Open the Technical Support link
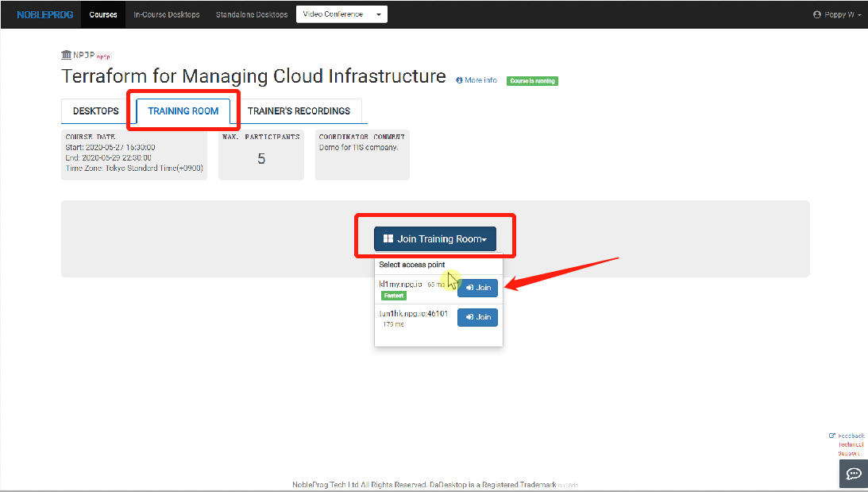Image resolution: width=868 pixels, height=492 pixels. coord(851,449)
